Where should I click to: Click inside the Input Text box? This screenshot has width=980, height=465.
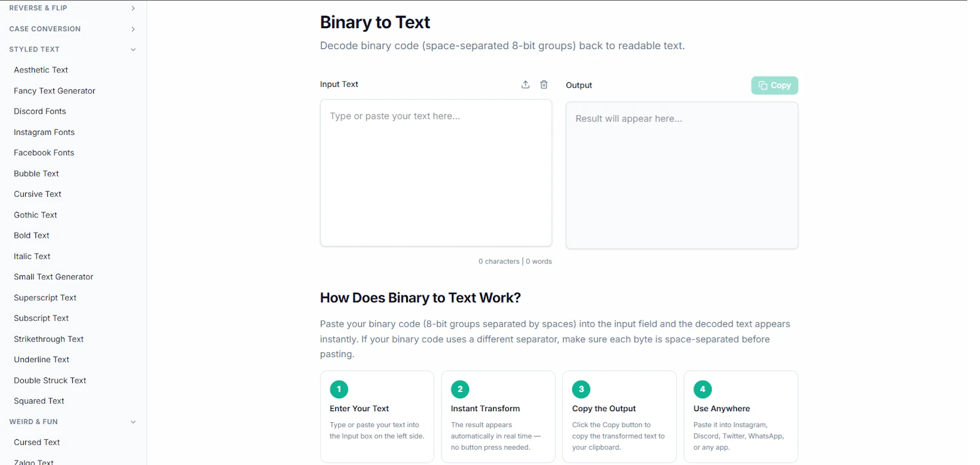[x=435, y=173]
